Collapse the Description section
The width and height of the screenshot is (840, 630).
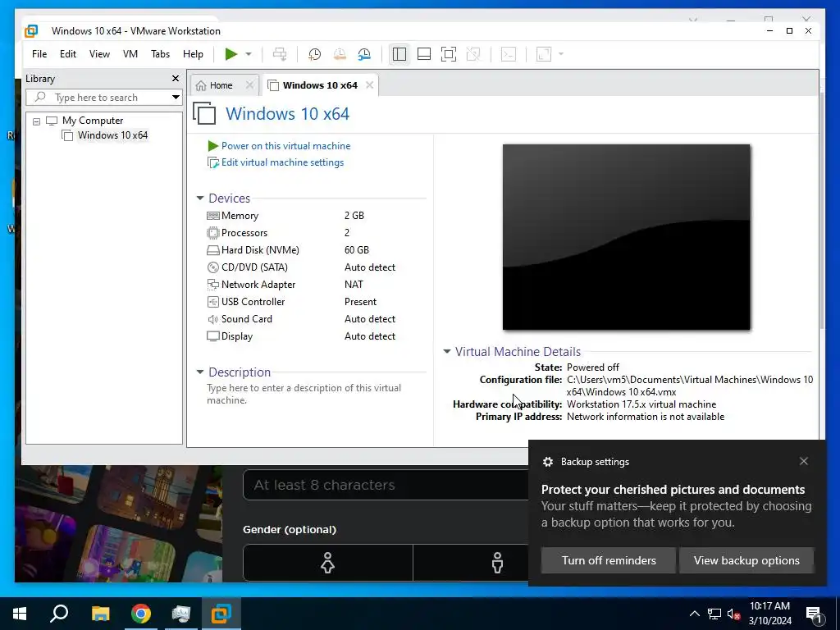click(200, 372)
